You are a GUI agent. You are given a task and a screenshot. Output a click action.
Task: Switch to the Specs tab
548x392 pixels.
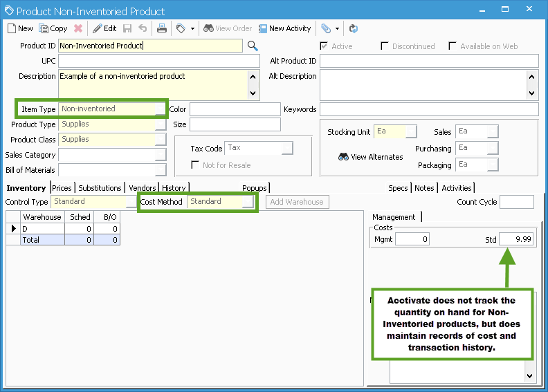point(398,188)
